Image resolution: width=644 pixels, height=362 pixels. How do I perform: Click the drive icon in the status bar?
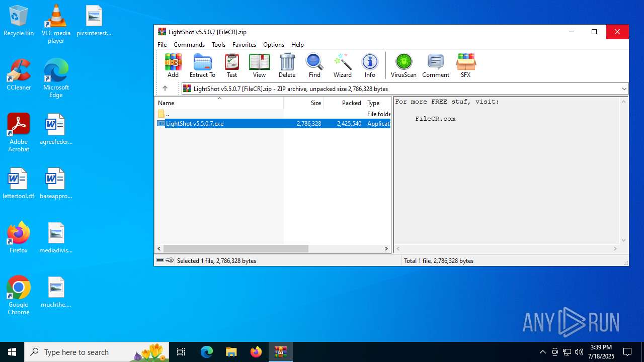click(160, 260)
